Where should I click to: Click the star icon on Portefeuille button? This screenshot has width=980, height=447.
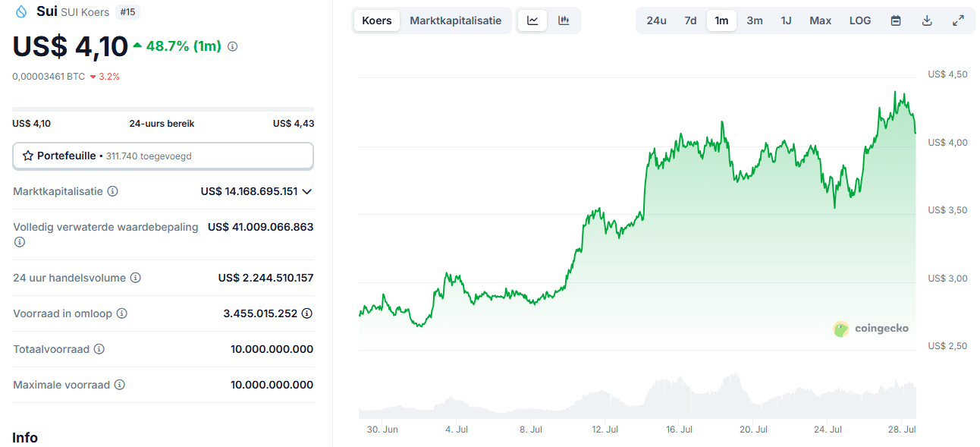(x=28, y=156)
